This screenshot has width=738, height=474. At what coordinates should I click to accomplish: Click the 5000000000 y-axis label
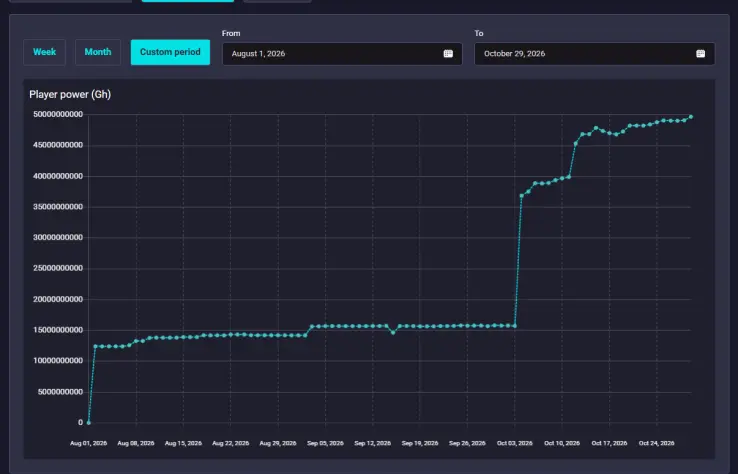click(60, 392)
